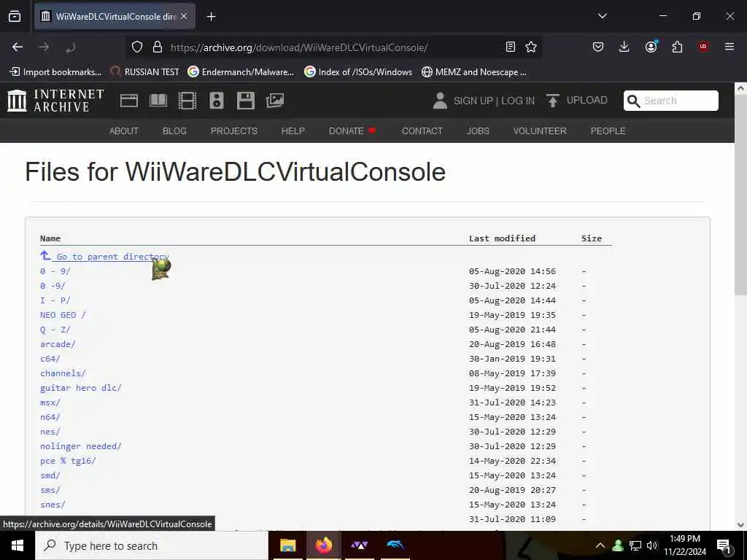Open the Texts book icon
This screenshot has height=560, width=747.
coord(158,101)
